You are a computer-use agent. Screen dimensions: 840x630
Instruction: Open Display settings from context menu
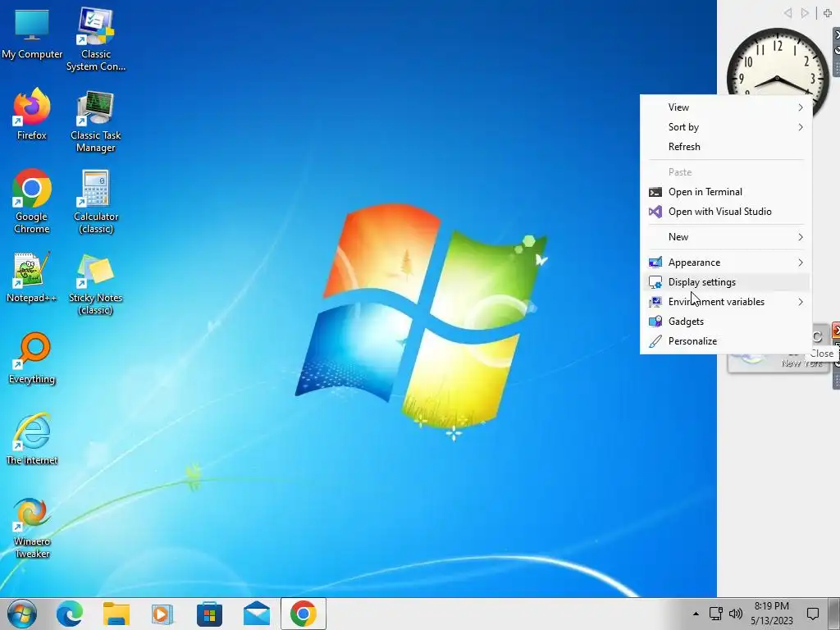pos(726,282)
